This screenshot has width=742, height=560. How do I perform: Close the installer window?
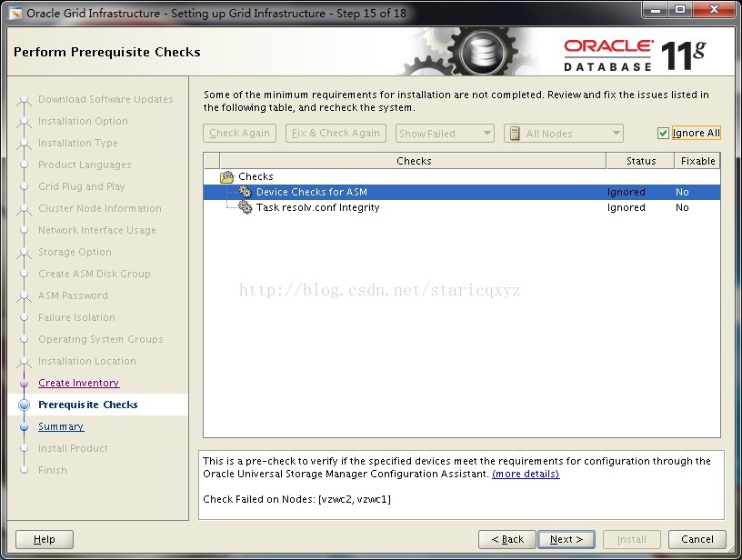(715, 9)
